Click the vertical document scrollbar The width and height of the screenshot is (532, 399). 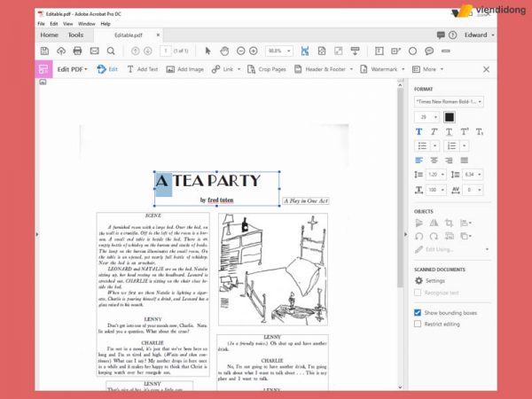point(401,188)
